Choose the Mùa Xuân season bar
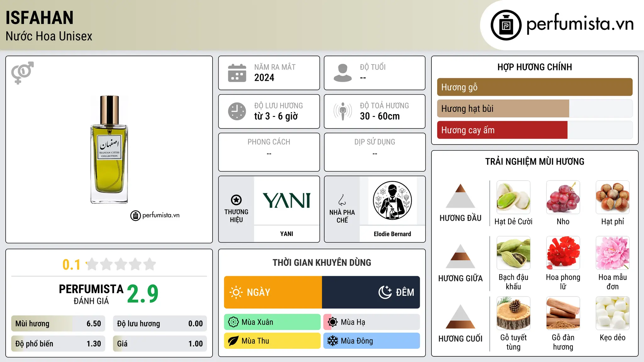 (x=272, y=322)
